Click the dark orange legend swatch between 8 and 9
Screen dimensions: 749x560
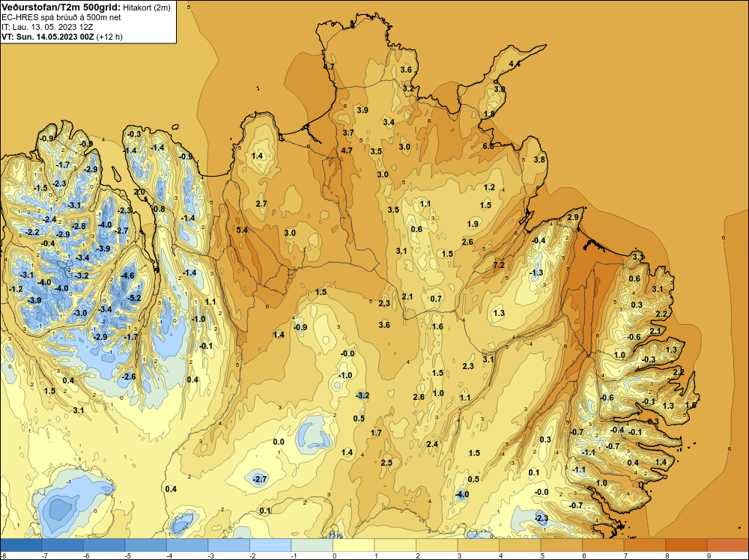tap(686, 545)
